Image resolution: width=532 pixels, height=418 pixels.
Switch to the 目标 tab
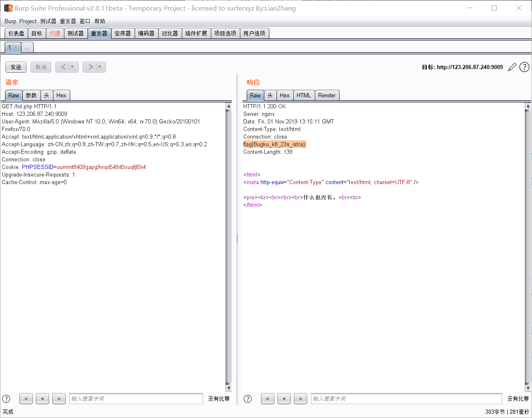(37, 33)
